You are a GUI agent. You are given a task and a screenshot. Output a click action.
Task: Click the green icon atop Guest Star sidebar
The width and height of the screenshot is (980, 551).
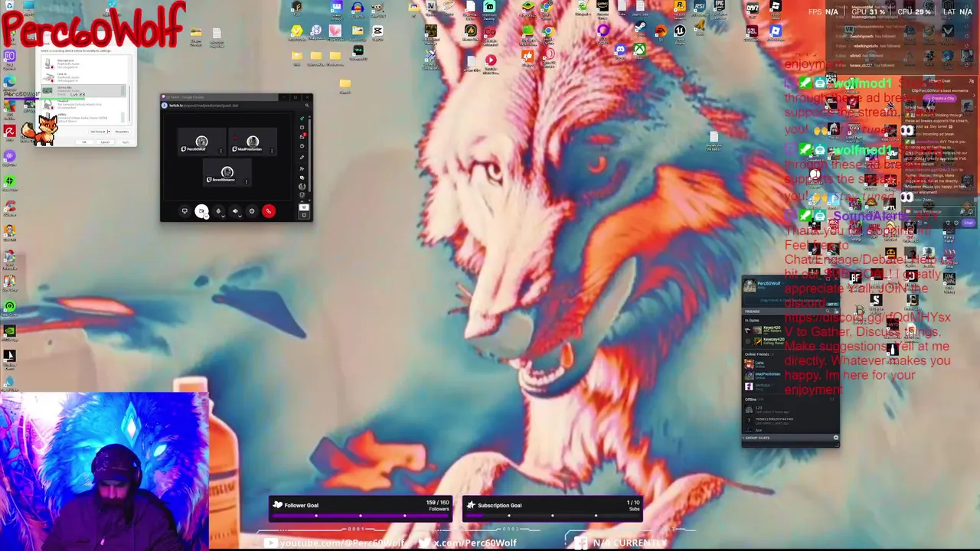click(x=302, y=119)
